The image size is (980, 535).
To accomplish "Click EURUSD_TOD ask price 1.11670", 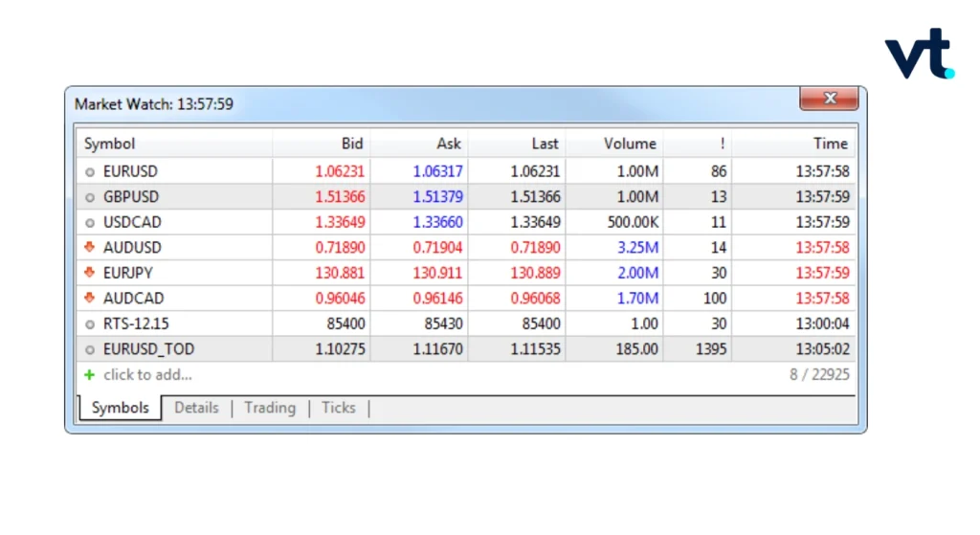I will tap(437, 348).
